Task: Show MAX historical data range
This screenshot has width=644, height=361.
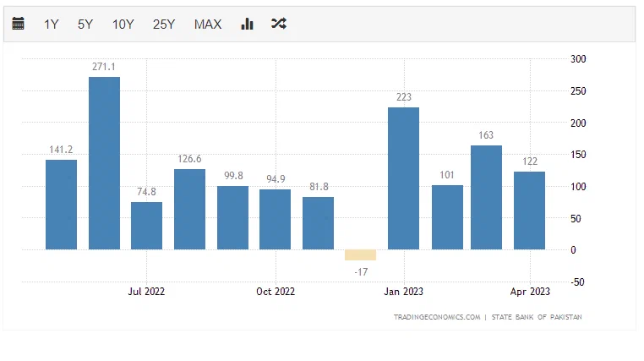Action: [x=208, y=25]
